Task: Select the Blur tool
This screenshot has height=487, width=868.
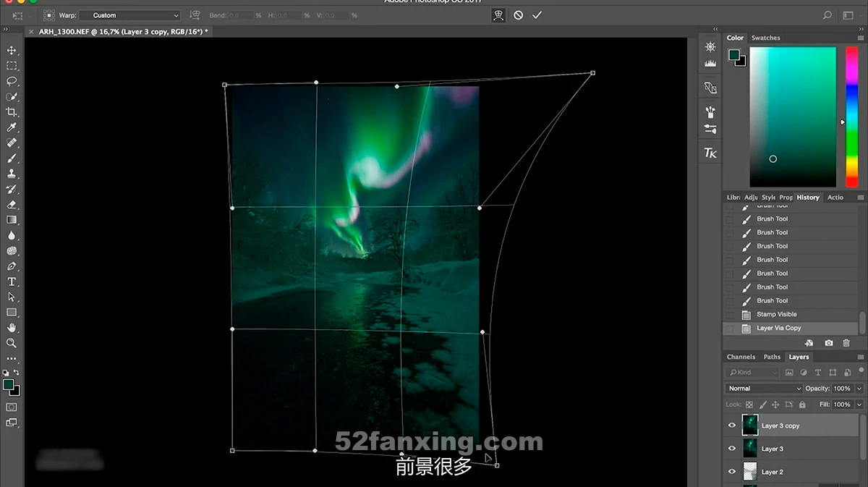Action: 12,235
